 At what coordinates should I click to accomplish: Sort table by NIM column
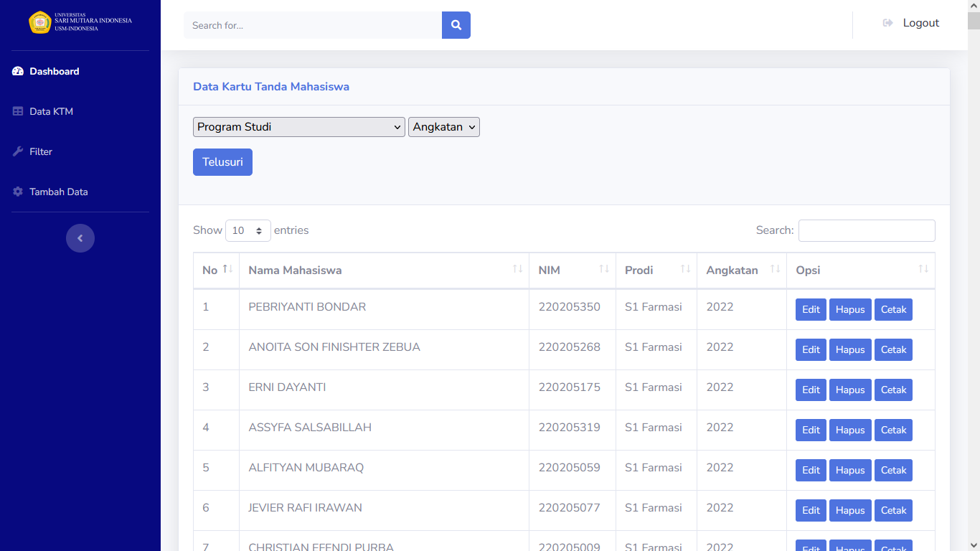[572, 270]
